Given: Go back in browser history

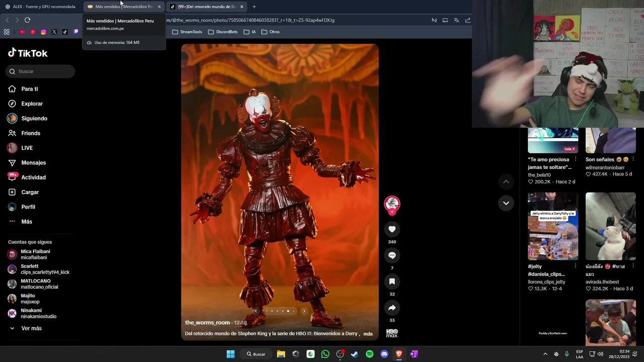Looking at the screenshot, I should point(7,20).
